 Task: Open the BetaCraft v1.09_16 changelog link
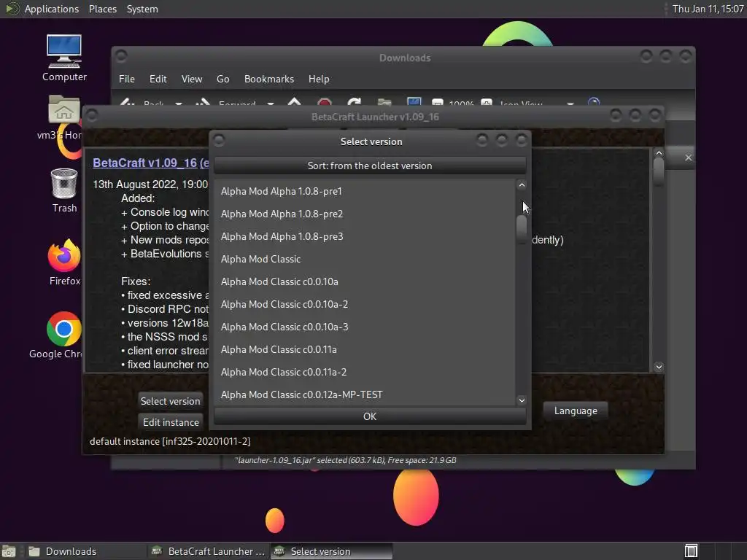150,163
